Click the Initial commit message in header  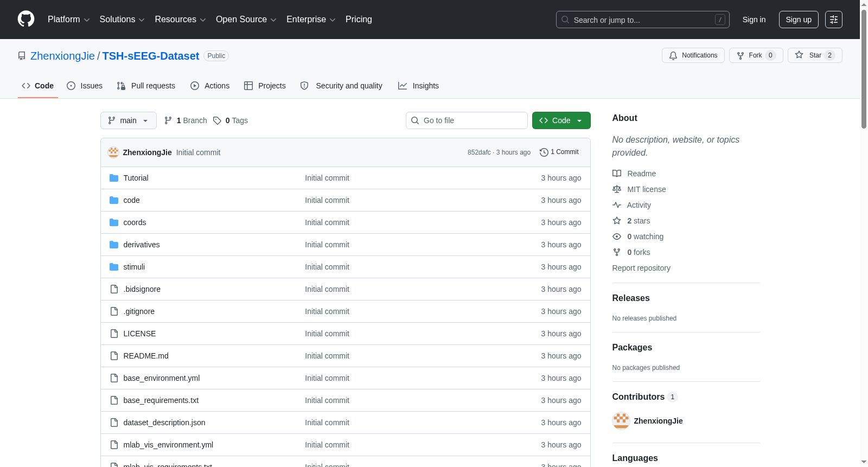pyautogui.click(x=198, y=152)
